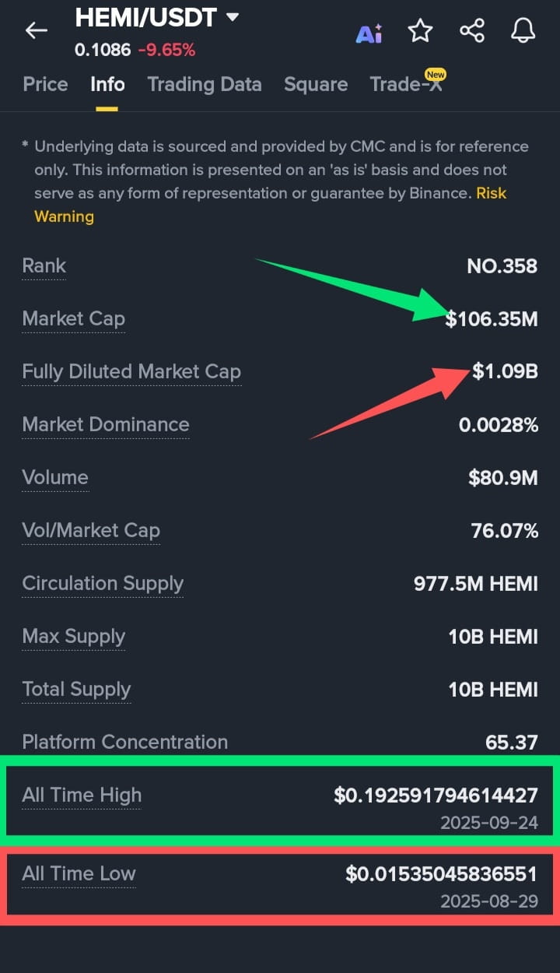Tap the Vol/Market Cap label
560x973 pixels.
[91, 531]
